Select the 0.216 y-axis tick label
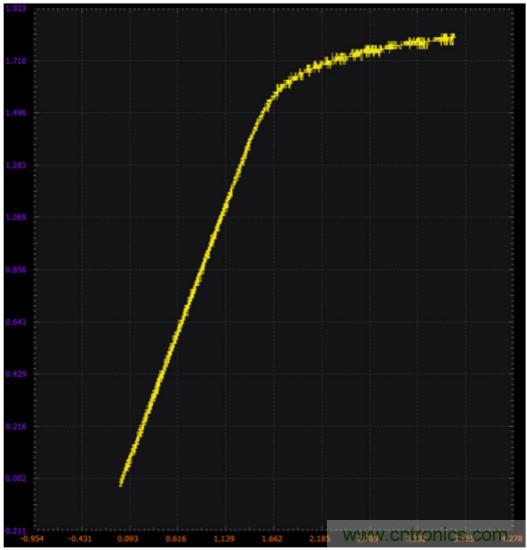Viewport: 527px width, 550px height. pyautogui.click(x=16, y=427)
